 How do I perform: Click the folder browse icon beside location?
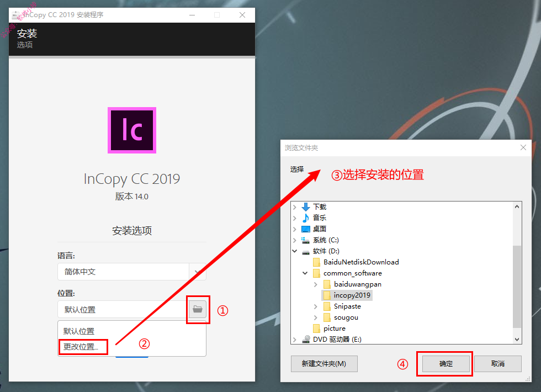tap(198, 309)
